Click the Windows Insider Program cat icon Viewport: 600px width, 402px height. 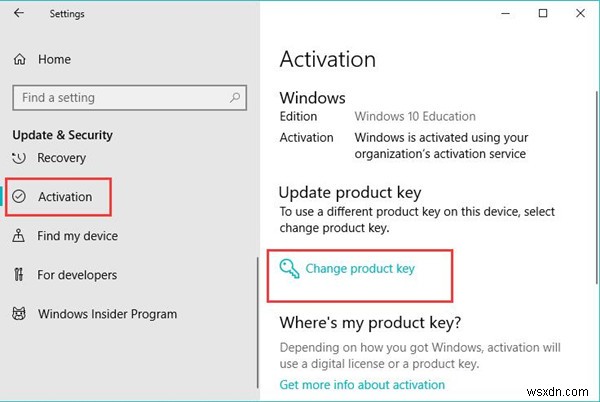pos(19,314)
